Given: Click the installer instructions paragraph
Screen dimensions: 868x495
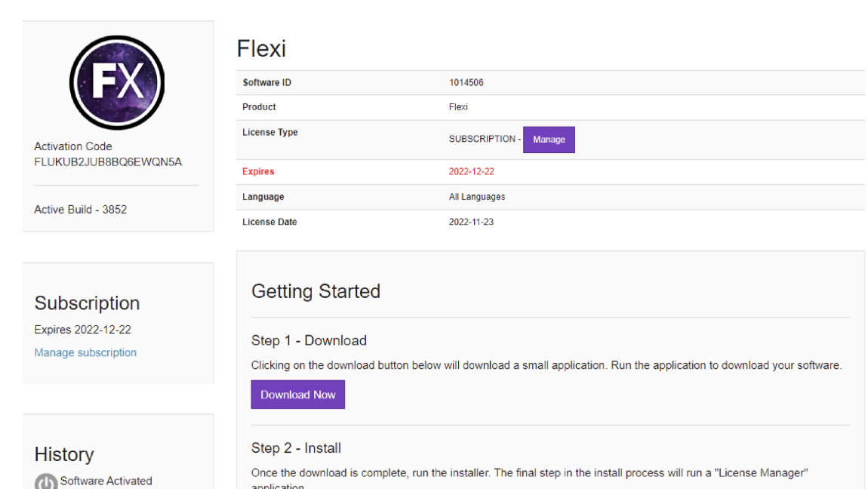Looking at the screenshot, I should 529,479.
